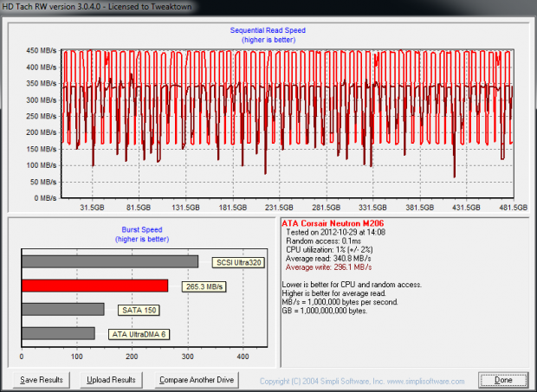Click Higher is better for average read
The width and height of the screenshot is (537, 392).
[x=334, y=293]
